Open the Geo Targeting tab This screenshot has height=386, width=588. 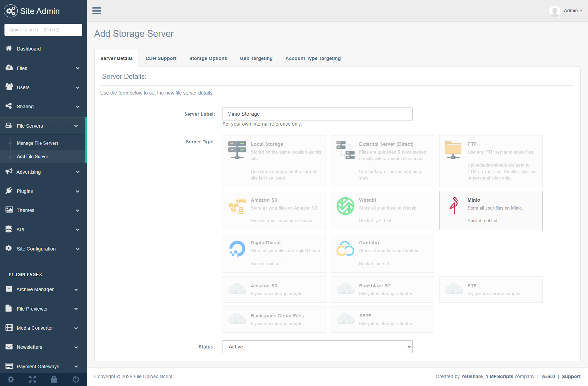256,58
